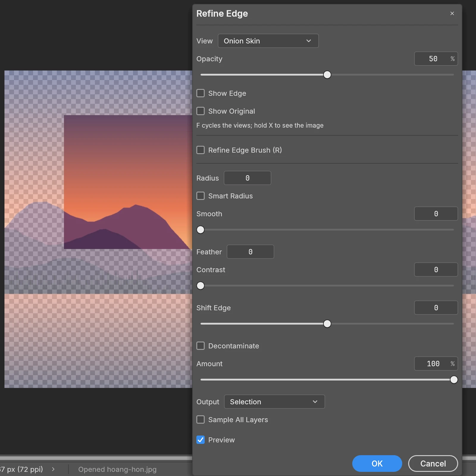Click the Opacity slider handle
476x476 pixels.
[x=327, y=75]
